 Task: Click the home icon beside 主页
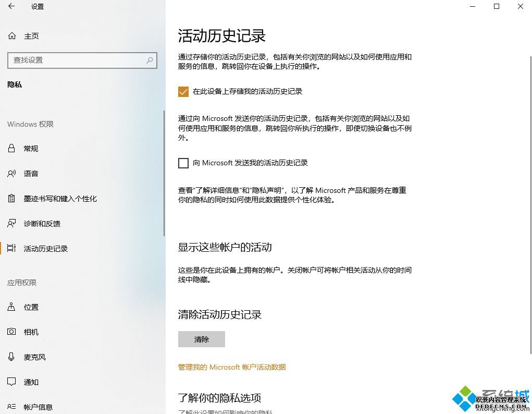click(12, 35)
